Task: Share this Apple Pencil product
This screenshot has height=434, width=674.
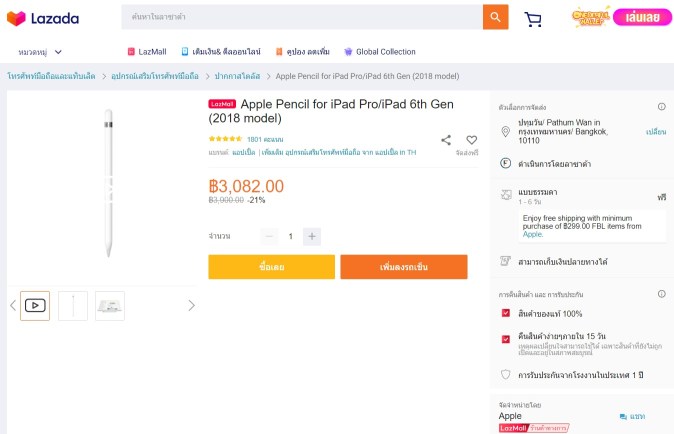Action: (446, 140)
